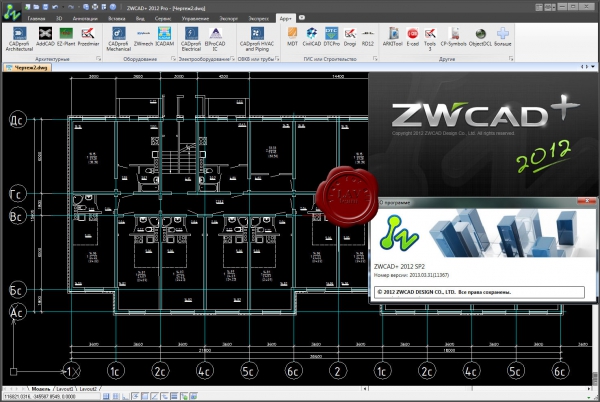Open the EZ-Plant add-on
Image resolution: width=600 pixels, height=402 pixels.
[x=66, y=37]
